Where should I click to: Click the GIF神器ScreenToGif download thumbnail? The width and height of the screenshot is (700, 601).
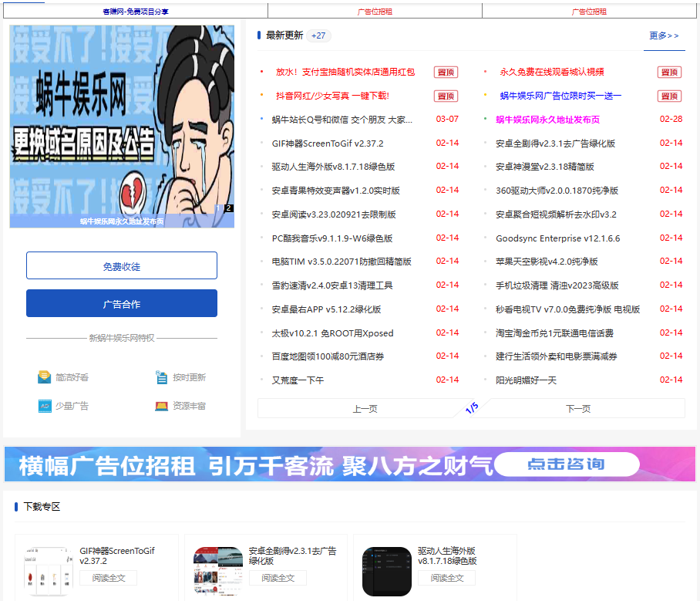point(49,572)
